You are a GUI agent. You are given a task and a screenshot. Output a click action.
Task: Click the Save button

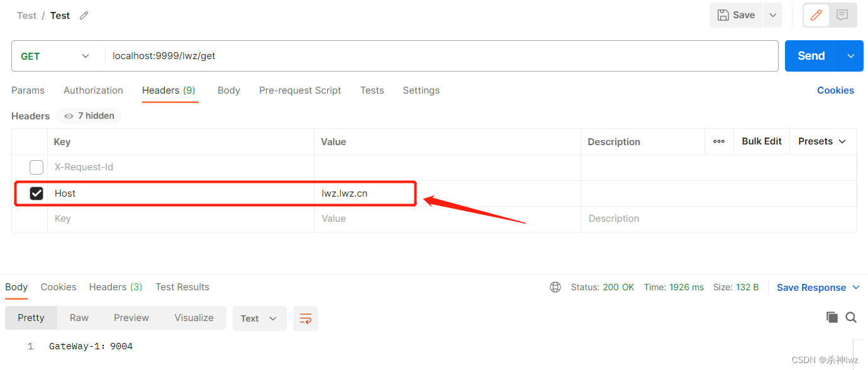click(x=736, y=15)
